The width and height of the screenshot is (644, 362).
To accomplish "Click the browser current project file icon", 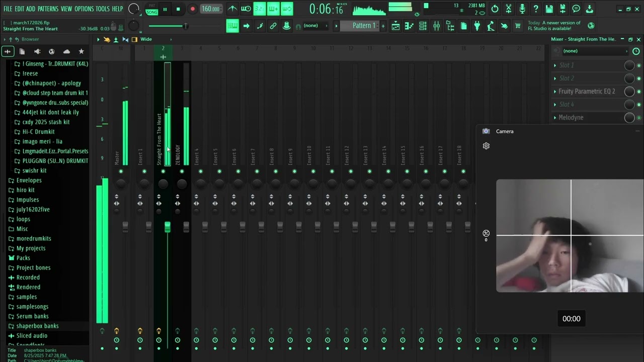I will tap(22, 51).
